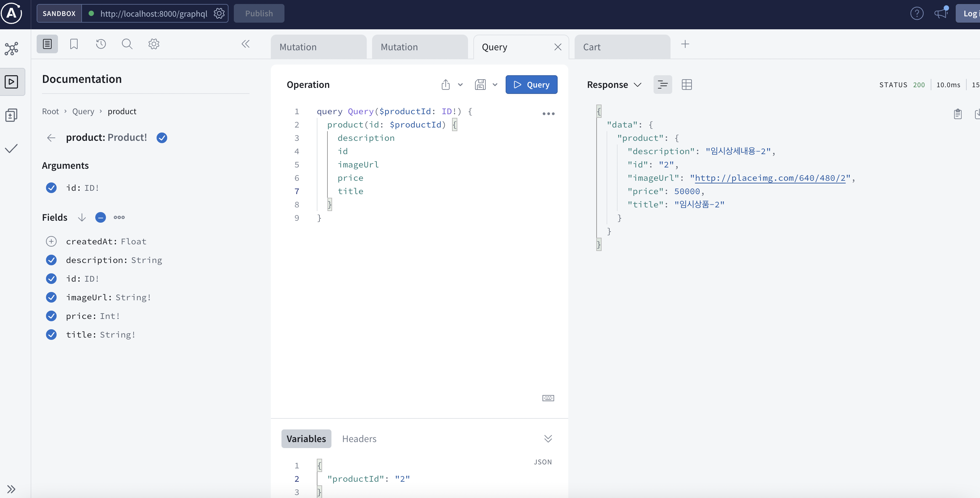This screenshot has width=980, height=498.
Task: Add the createdAt field to the query
Action: [x=51, y=241]
